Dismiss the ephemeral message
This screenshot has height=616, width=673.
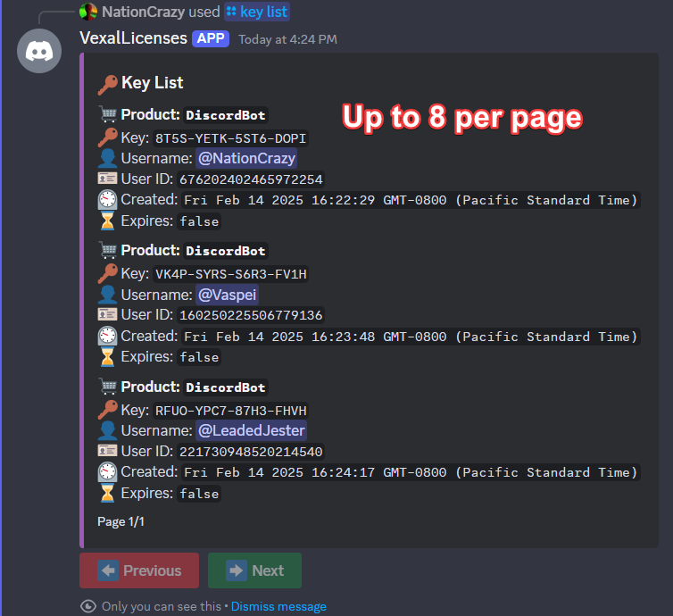coord(278,606)
